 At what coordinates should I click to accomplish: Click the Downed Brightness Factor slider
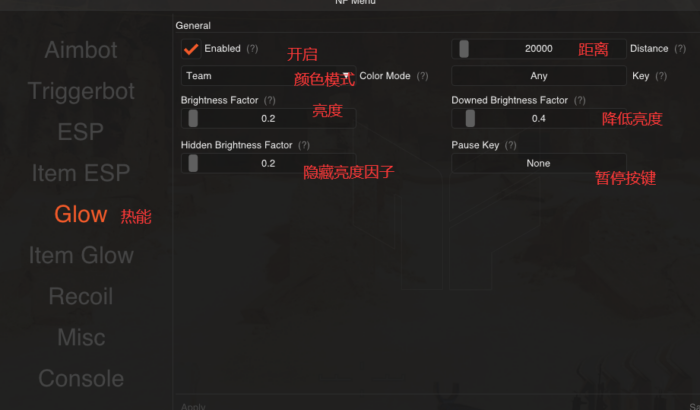click(x=539, y=118)
